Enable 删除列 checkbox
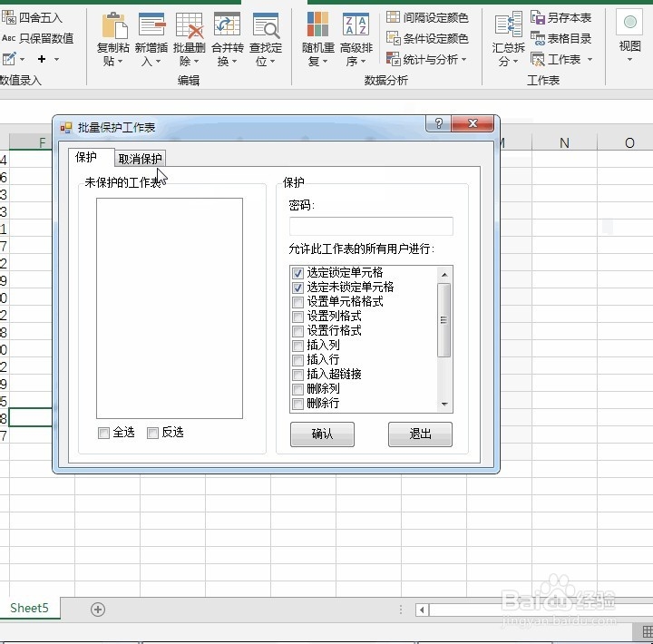Image resolution: width=653 pixels, height=644 pixels. (x=297, y=389)
